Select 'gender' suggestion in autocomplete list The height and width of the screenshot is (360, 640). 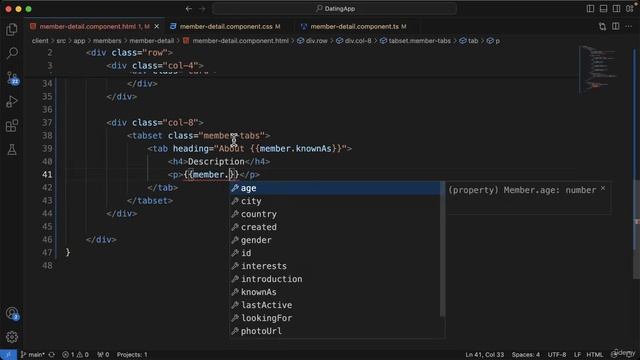click(x=335, y=240)
